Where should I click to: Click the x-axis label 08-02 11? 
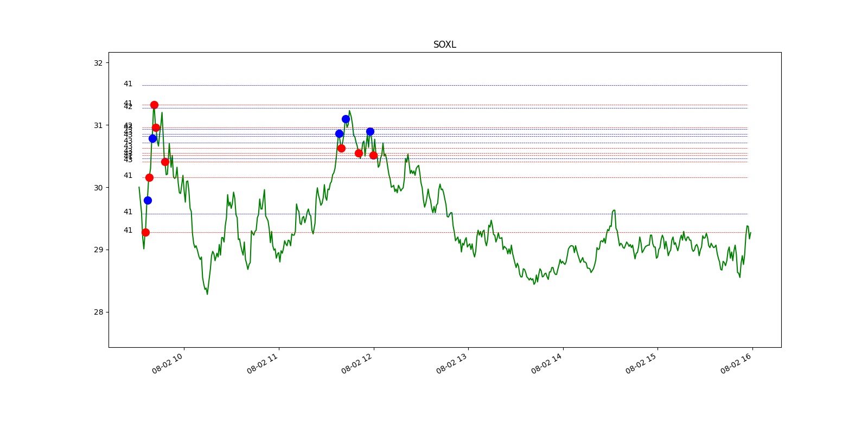pyautogui.click(x=263, y=363)
